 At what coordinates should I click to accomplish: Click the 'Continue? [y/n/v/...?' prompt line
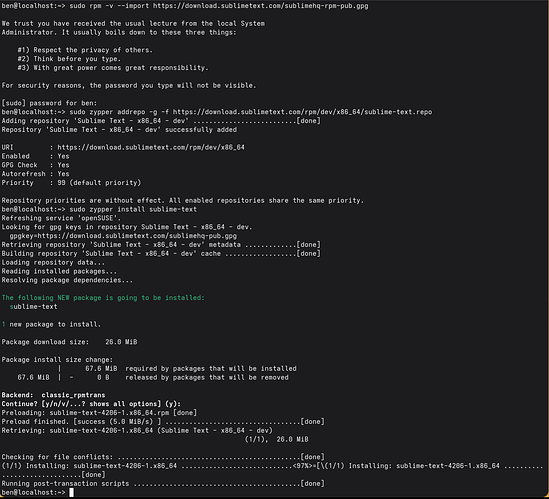tap(91, 404)
